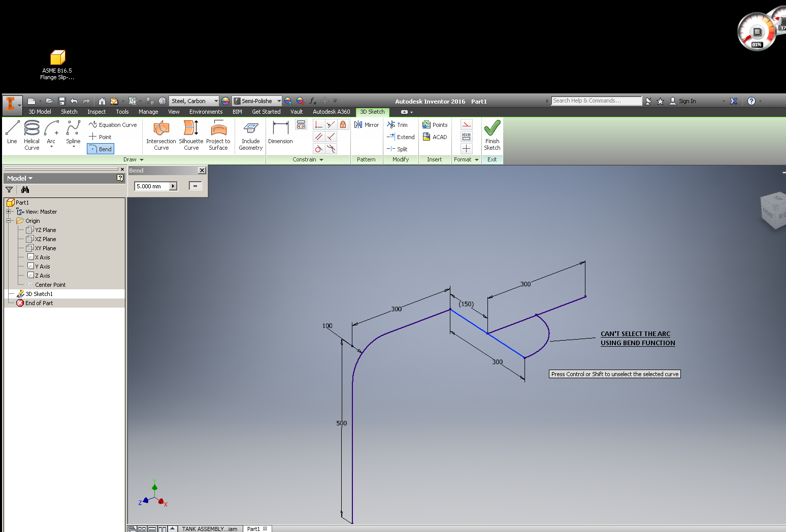The width and height of the screenshot is (786, 532).
Task: Open the Tools menu tab
Action: pyautogui.click(x=122, y=112)
